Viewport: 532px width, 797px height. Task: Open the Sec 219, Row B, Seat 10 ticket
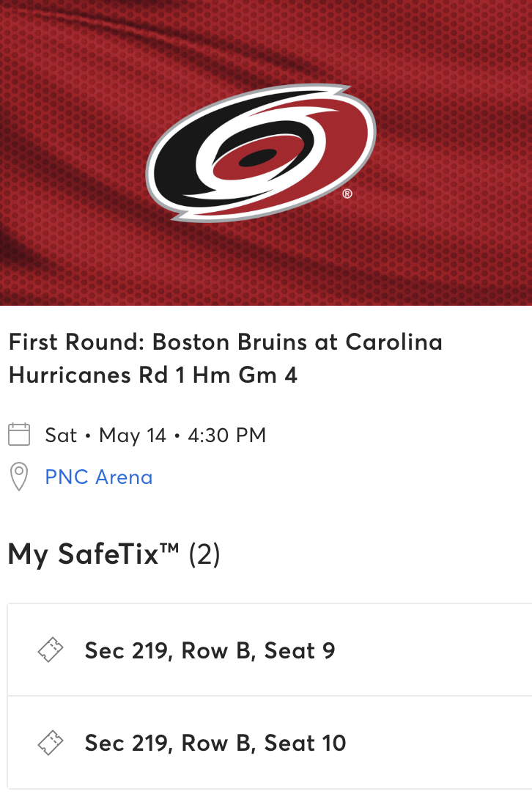click(x=216, y=743)
